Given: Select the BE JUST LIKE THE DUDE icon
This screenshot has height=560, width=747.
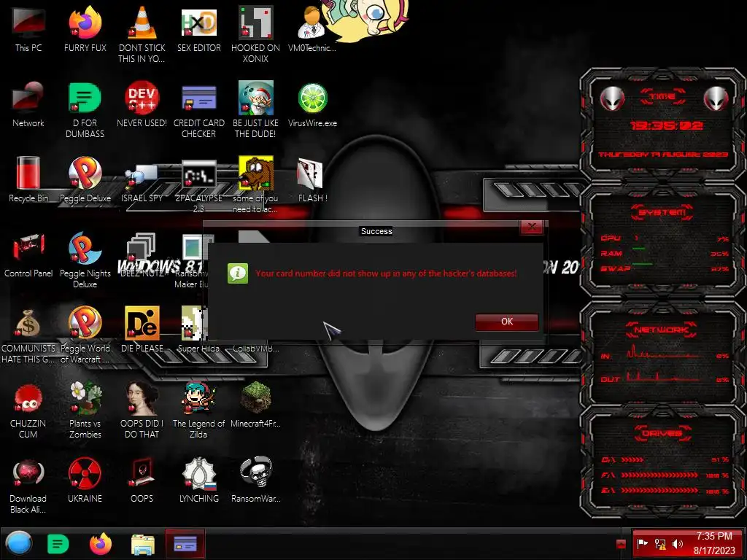Looking at the screenshot, I should 255,109.
